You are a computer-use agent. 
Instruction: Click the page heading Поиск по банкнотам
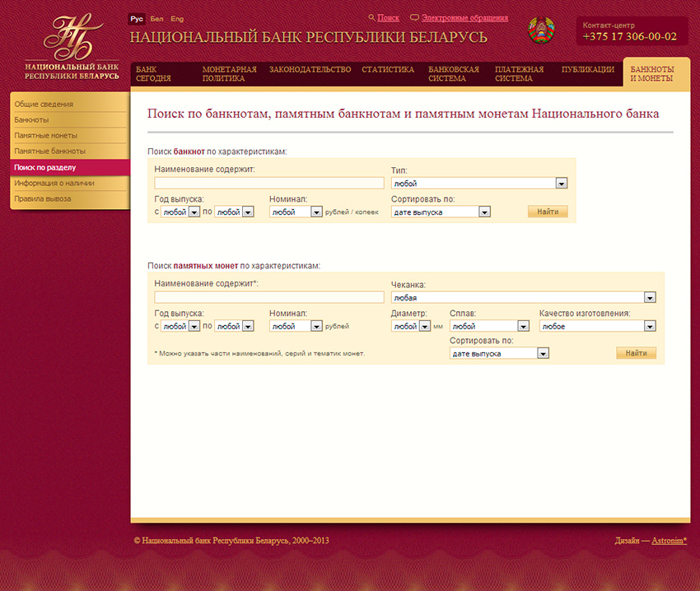404,114
